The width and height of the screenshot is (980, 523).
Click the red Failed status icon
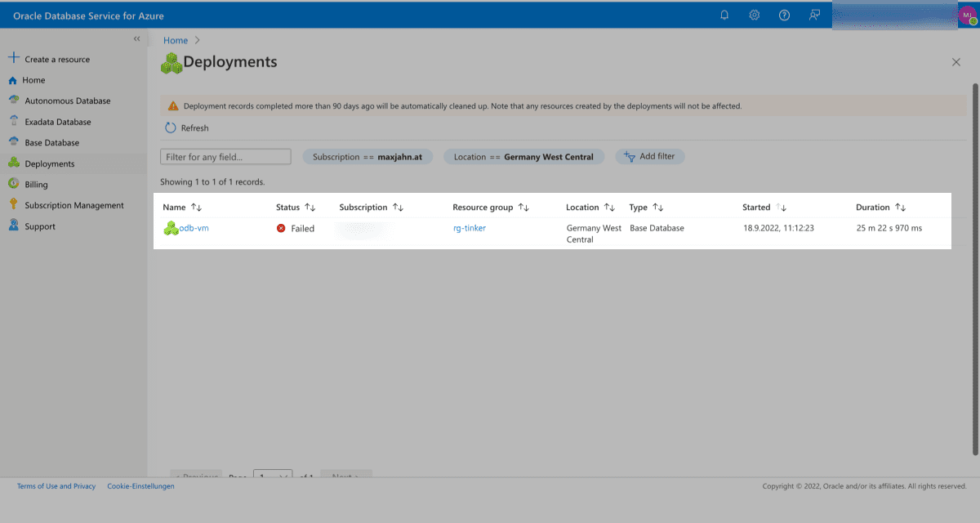281,229
